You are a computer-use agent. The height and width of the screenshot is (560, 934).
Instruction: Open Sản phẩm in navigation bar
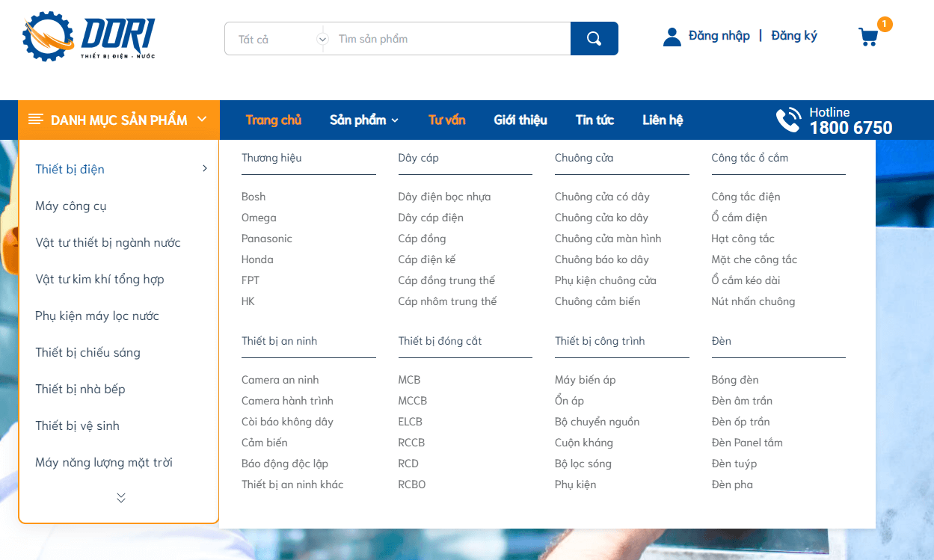click(x=358, y=120)
